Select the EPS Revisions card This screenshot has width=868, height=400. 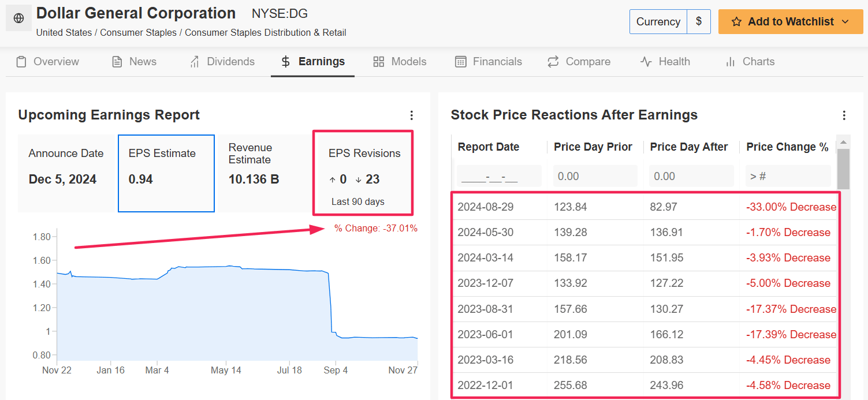[363, 174]
